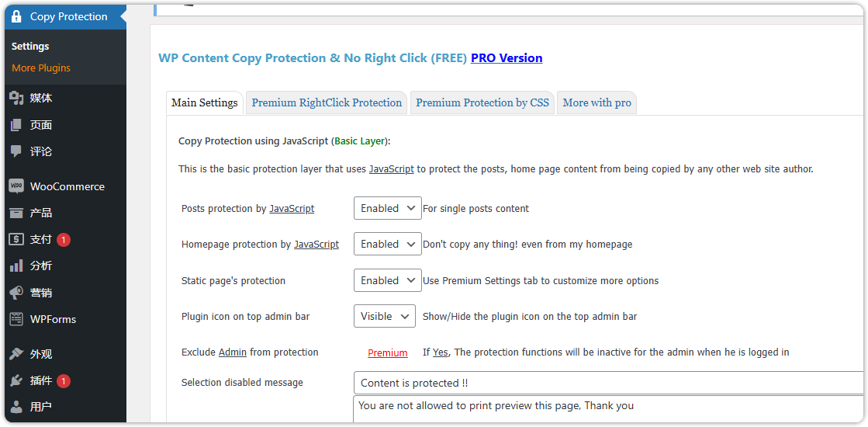Open the 营销 megaphone icon

tap(16, 293)
